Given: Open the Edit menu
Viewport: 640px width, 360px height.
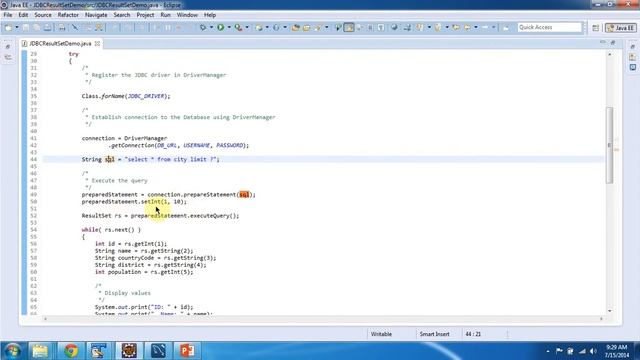Looking at the screenshot, I should point(23,15).
